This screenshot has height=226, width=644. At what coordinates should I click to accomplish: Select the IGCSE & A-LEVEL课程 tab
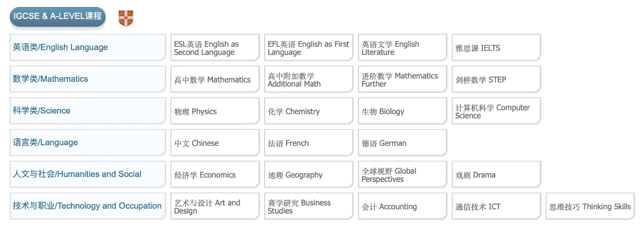click(x=58, y=17)
